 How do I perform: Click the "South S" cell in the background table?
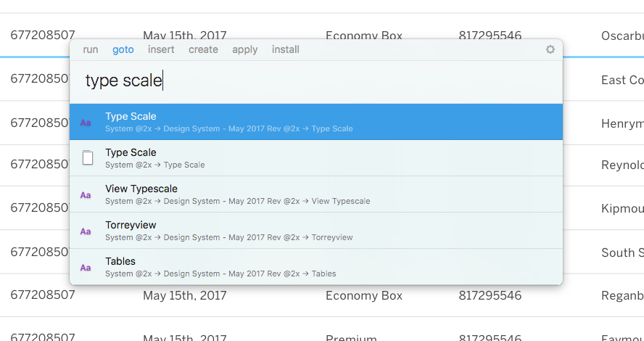[622, 252]
